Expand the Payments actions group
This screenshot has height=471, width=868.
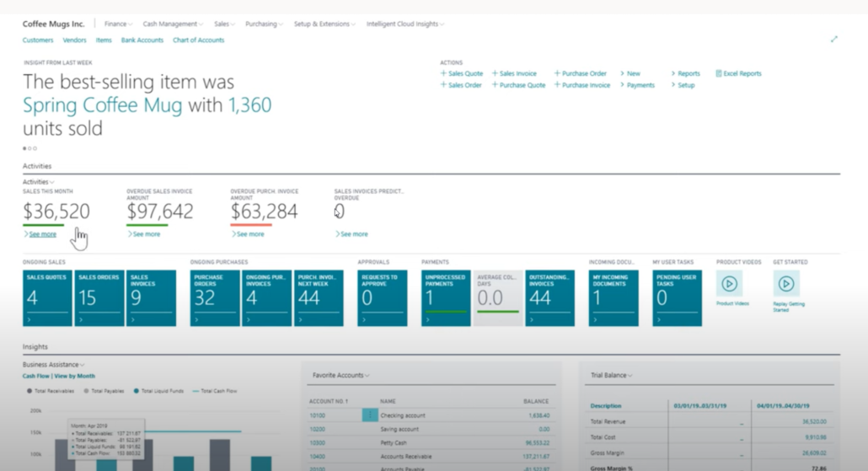click(637, 85)
